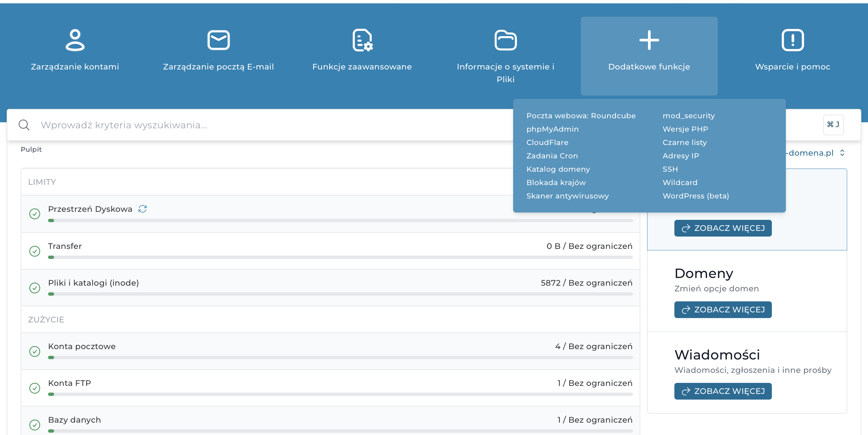The width and height of the screenshot is (868, 435).
Task: Select Blokada krajów option
Action: pyautogui.click(x=556, y=182)
